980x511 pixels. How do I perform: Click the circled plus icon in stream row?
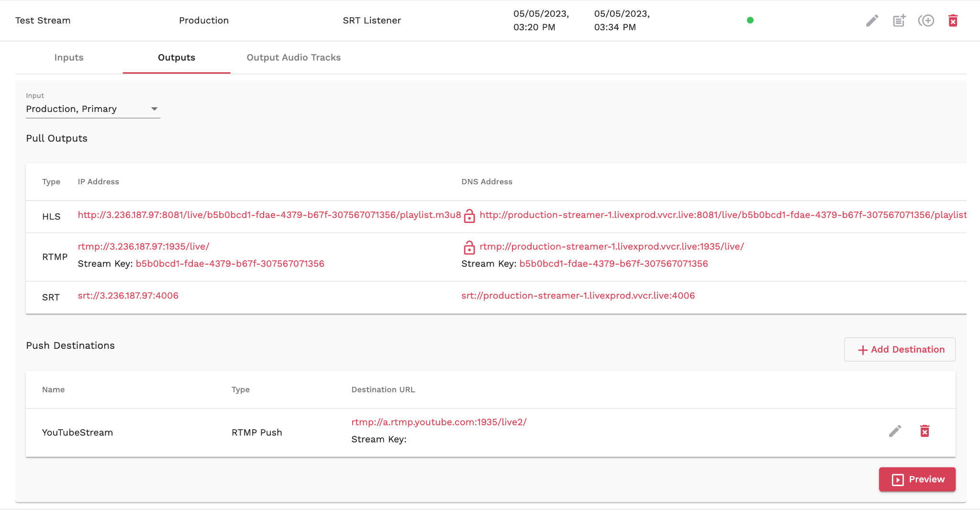[x=926, y=21]
